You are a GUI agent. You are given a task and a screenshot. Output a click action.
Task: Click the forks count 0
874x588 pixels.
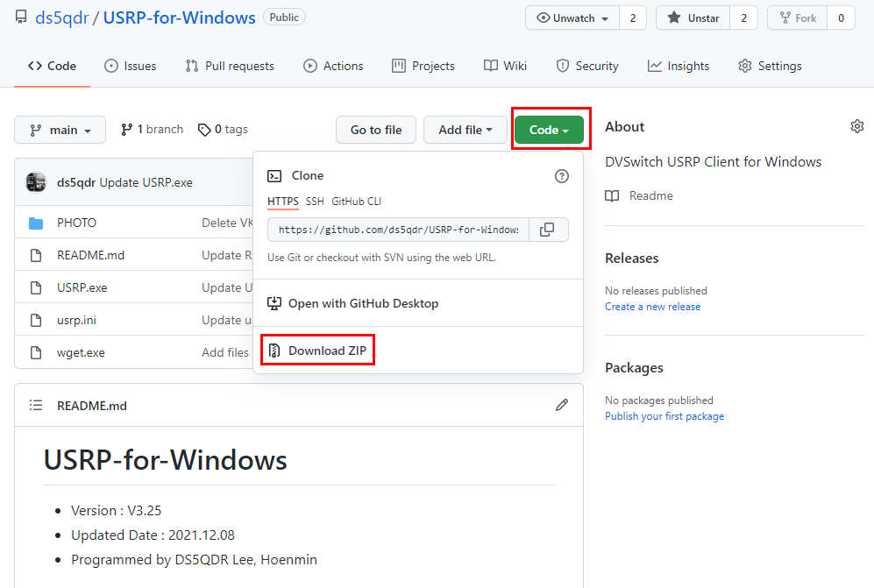pyautogui.click(x=841, y=18)
